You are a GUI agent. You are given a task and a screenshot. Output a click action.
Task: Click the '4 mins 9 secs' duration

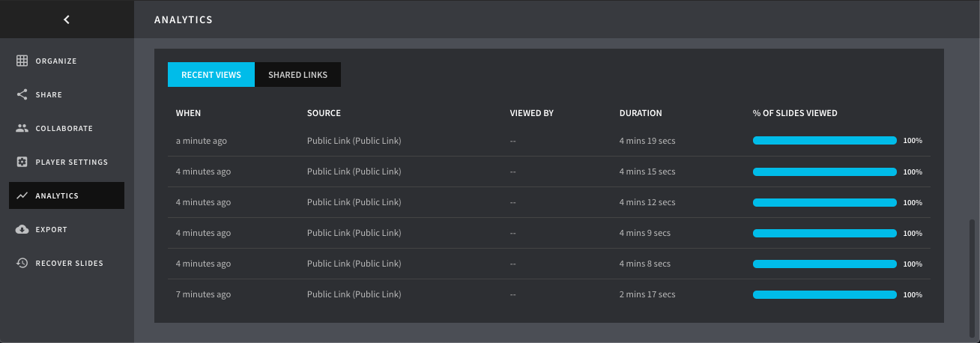coord(645,233)
